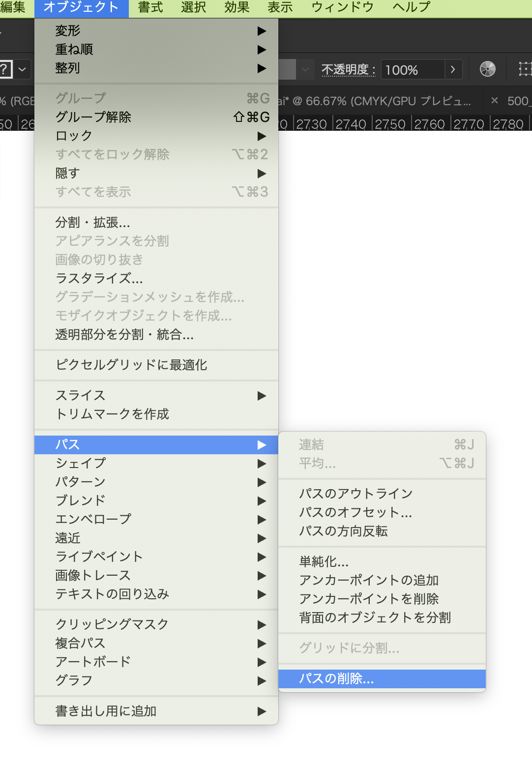This screenshot has height=763, width=532.
Task: Click the ? fill box in control bar
Action: 5,69
